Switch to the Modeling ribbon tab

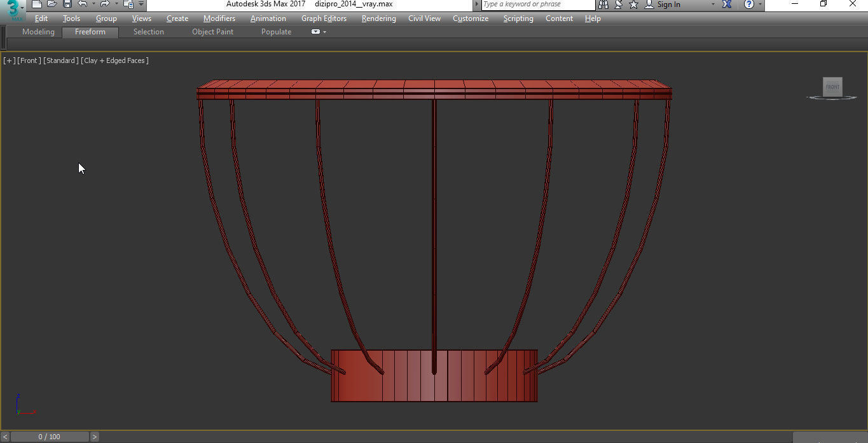coord(38,32)
